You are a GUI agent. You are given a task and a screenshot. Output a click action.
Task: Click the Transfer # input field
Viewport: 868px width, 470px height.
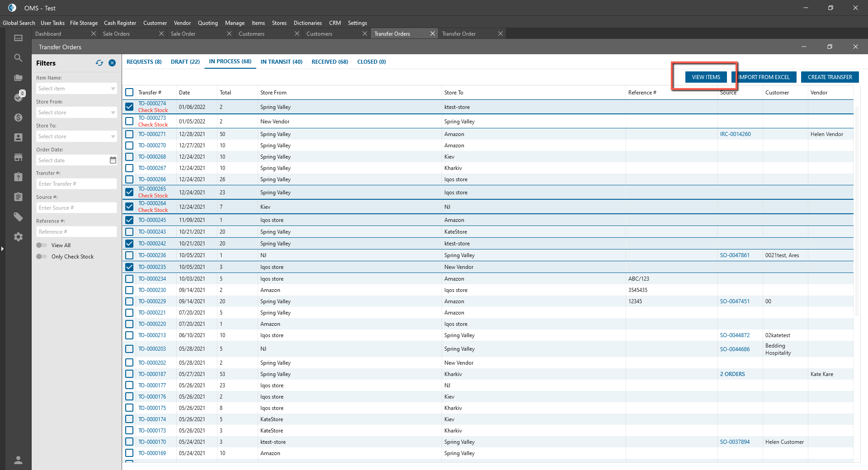[76, 184]
